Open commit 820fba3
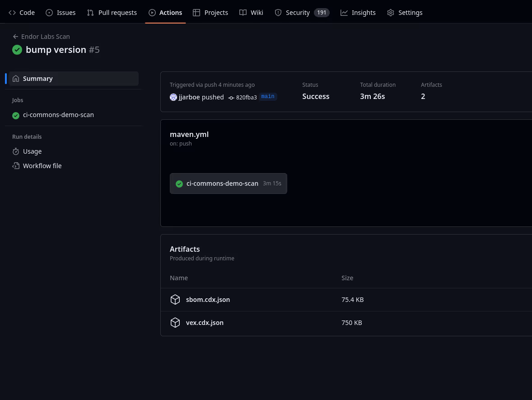 pyautogui.click(x=246, y=98)
